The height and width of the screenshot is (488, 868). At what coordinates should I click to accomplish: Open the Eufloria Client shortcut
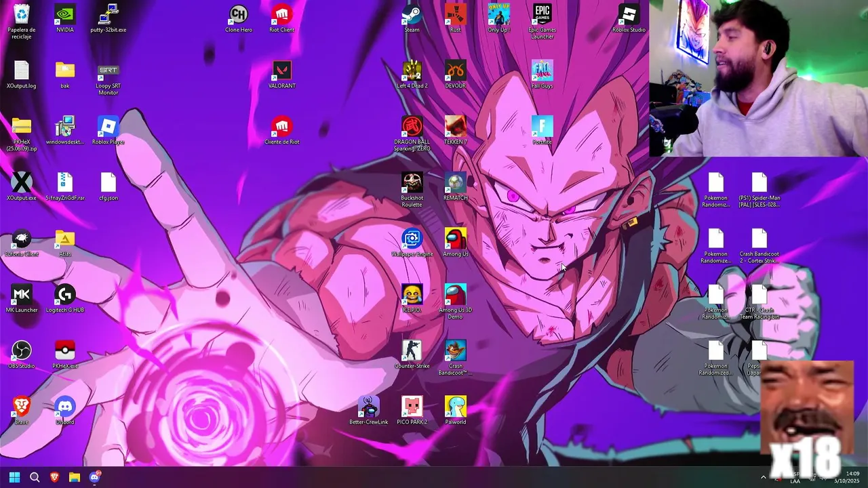22,243
